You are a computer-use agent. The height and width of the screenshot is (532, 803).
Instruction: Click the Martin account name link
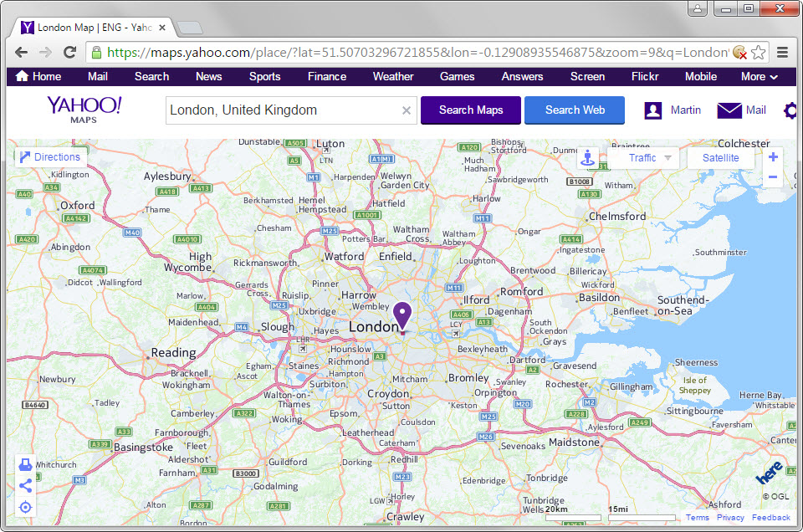685,110
